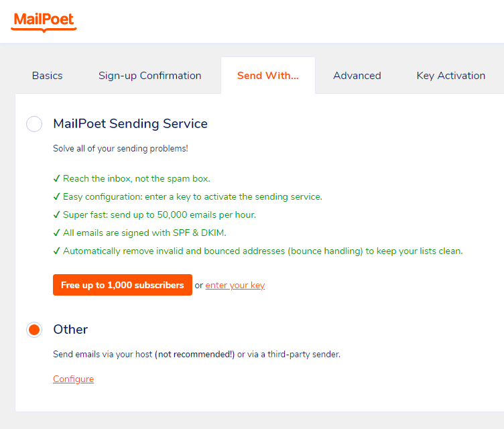Follow the 'enter your key' link
Screen dimensions: 504x429
pos(235,286)
